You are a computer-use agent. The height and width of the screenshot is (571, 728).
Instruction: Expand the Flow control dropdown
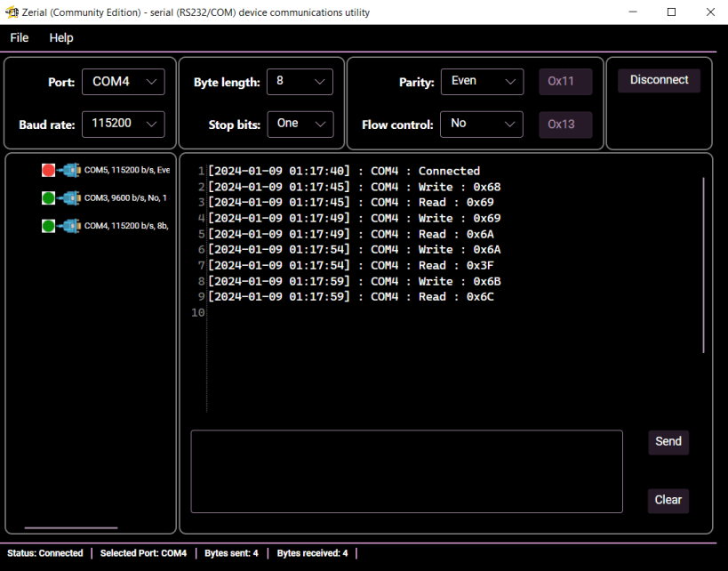[x=482, y=124]
